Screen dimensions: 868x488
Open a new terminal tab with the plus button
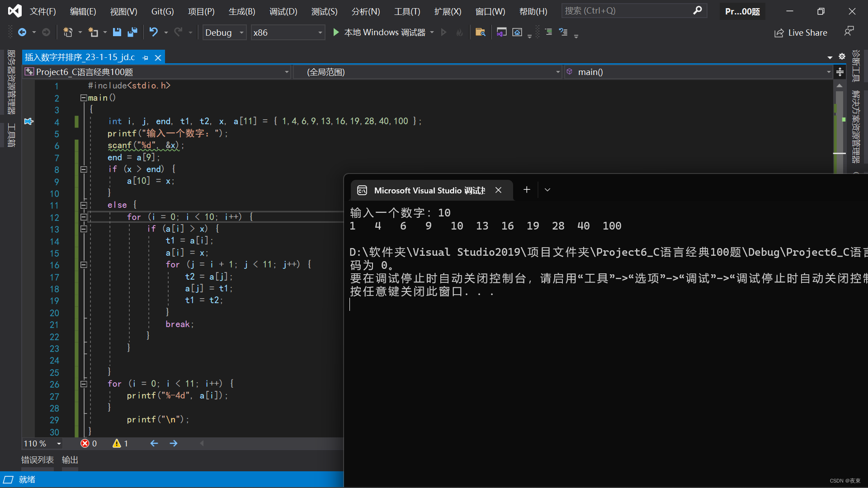526,190
